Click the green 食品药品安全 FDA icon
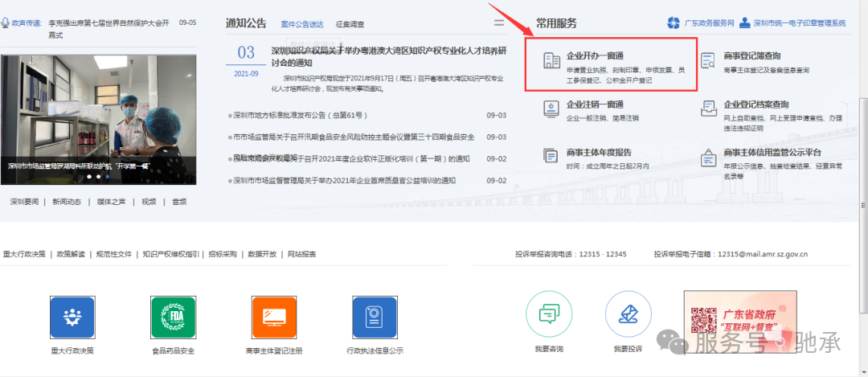The image size is (868, 377). coord(173,317)
